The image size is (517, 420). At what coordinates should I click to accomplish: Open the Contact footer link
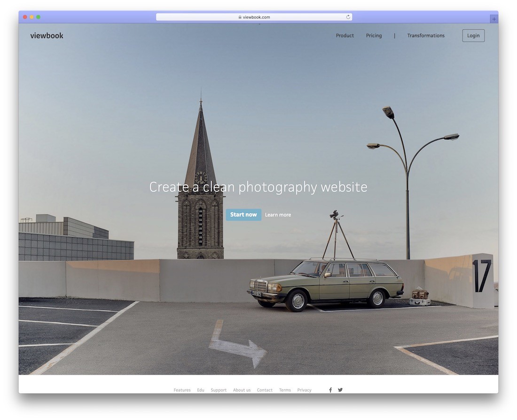(x=265, y=390)
